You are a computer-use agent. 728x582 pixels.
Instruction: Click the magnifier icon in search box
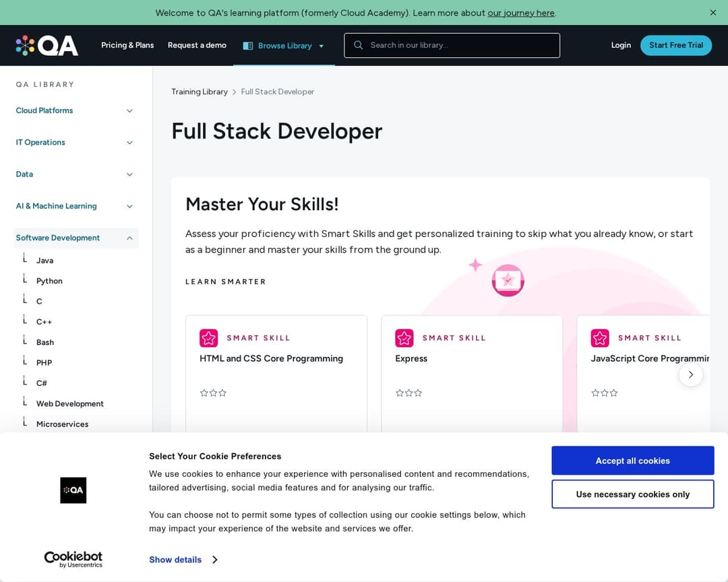(358, 45)
